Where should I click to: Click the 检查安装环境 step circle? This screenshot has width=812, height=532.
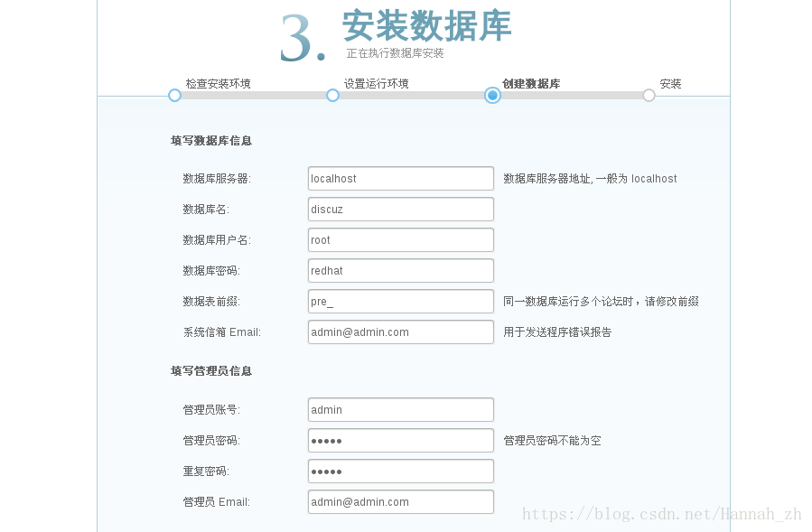pos(174,96)
